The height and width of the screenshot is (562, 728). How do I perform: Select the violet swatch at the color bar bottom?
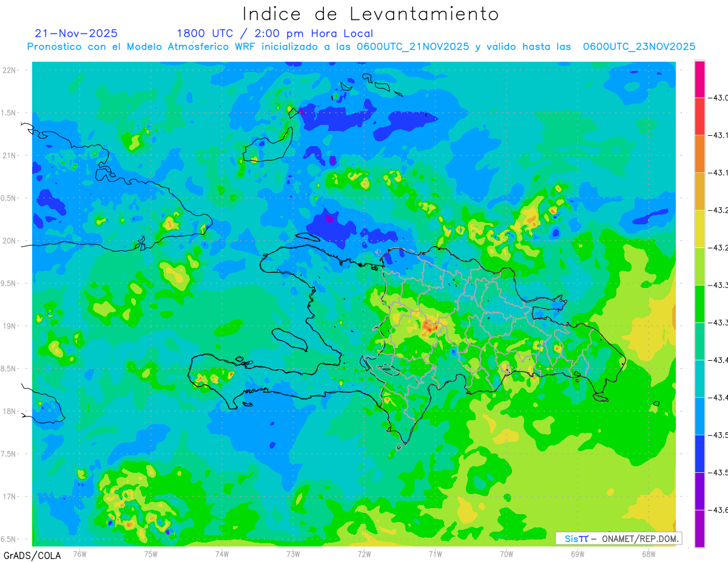pos(699,528)
